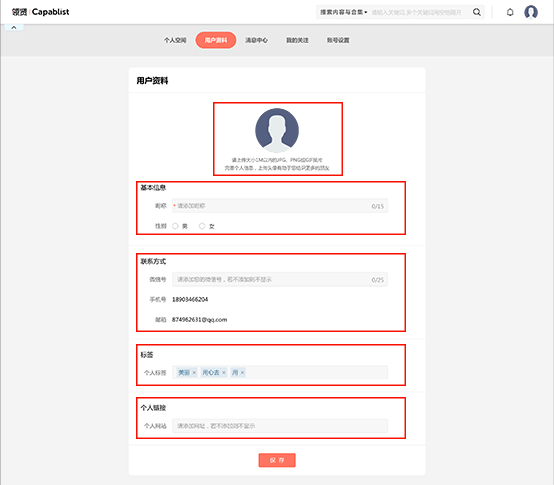
Task: Click the profile photo to upload an avatar
Action: pyautogui.click(x=277, y=130)
